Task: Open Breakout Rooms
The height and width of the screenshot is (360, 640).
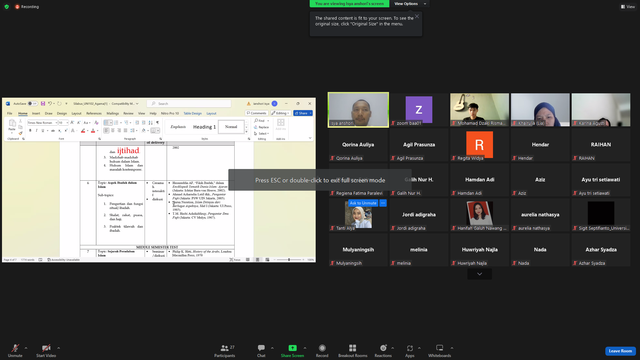Action: [x=353, y=350]
